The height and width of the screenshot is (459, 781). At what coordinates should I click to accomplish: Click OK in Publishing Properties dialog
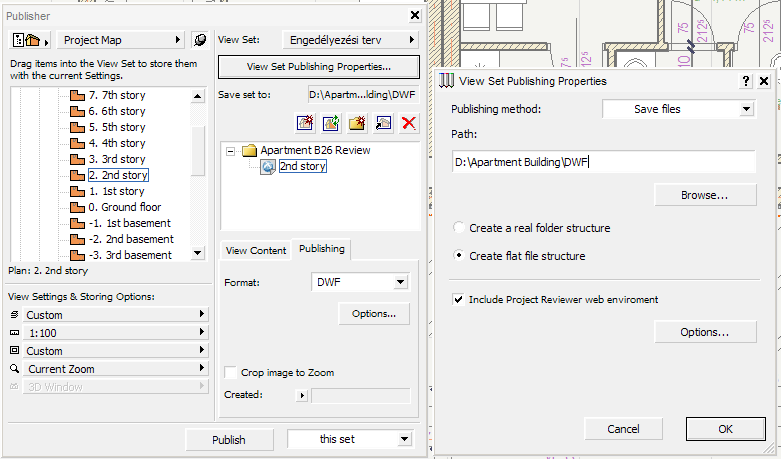(726, 429)
